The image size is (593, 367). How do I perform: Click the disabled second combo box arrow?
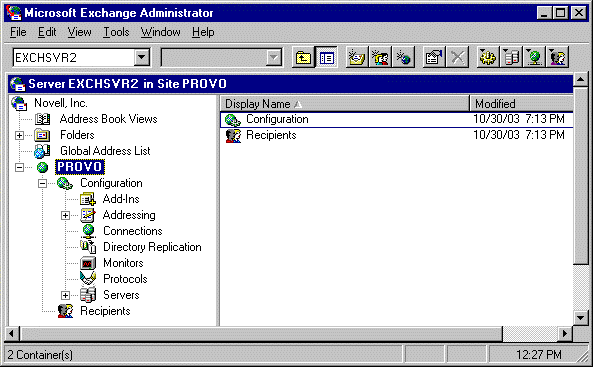(x=273, y=58)
